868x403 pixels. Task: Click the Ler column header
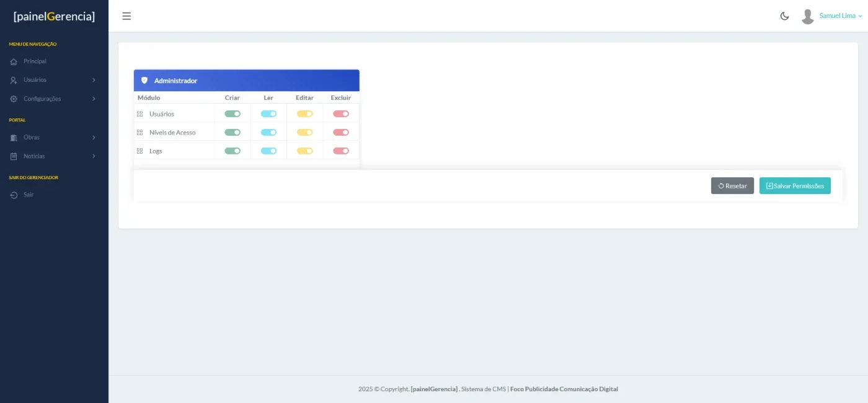[268, 98]
